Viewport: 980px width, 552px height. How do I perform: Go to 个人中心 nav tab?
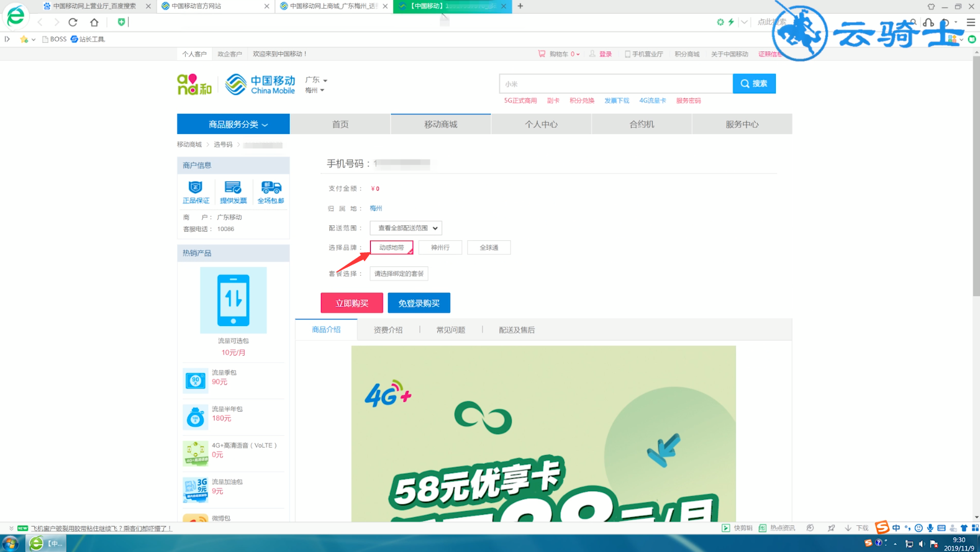(x=541, y=124)
